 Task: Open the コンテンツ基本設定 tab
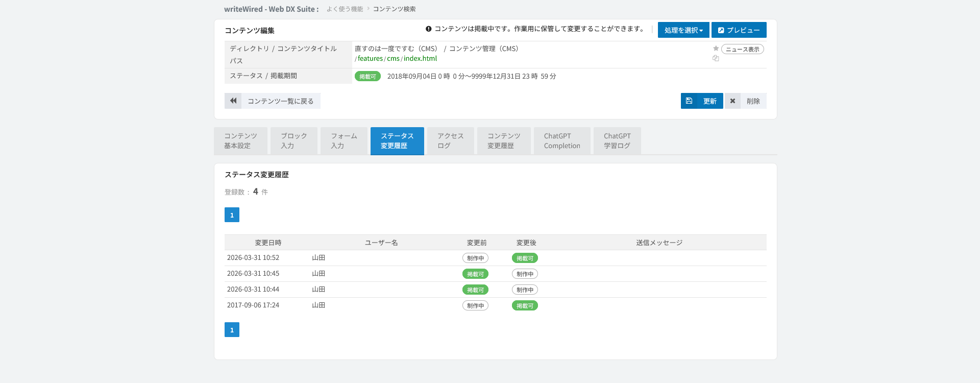240,140
